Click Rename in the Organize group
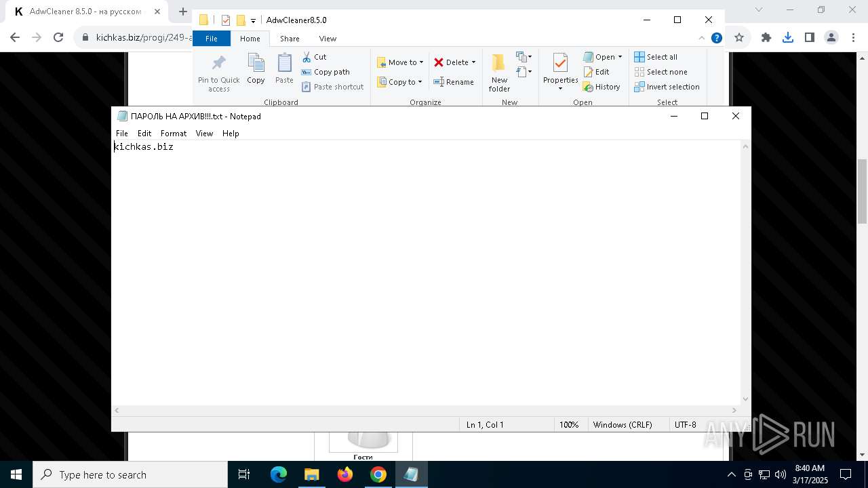This screenshot has width=868, height=488. coord(454,82)
